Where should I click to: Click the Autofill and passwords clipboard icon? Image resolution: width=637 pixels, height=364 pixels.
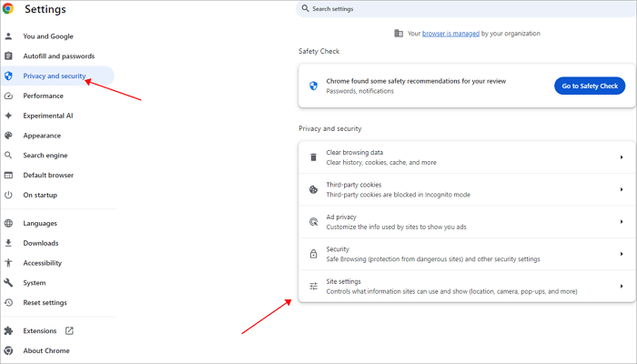(x=8, y=56)
